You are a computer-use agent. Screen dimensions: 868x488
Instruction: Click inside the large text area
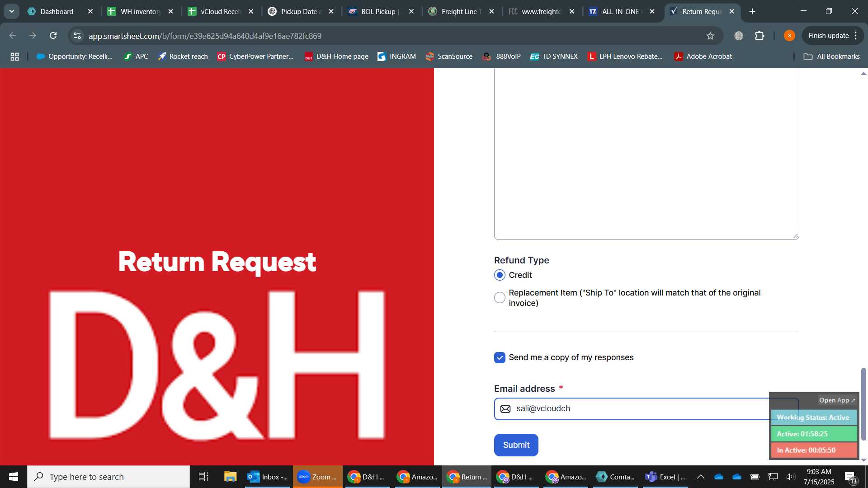pos(646,154)
